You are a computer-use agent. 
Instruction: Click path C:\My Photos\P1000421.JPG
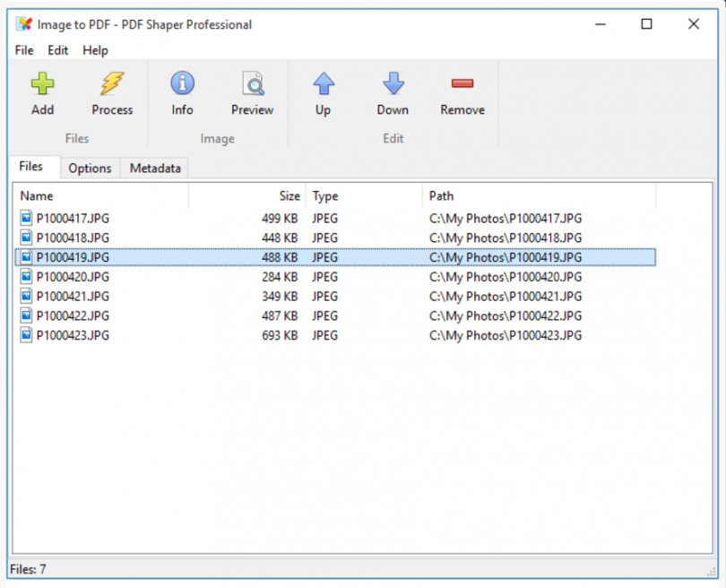[506, 296]
